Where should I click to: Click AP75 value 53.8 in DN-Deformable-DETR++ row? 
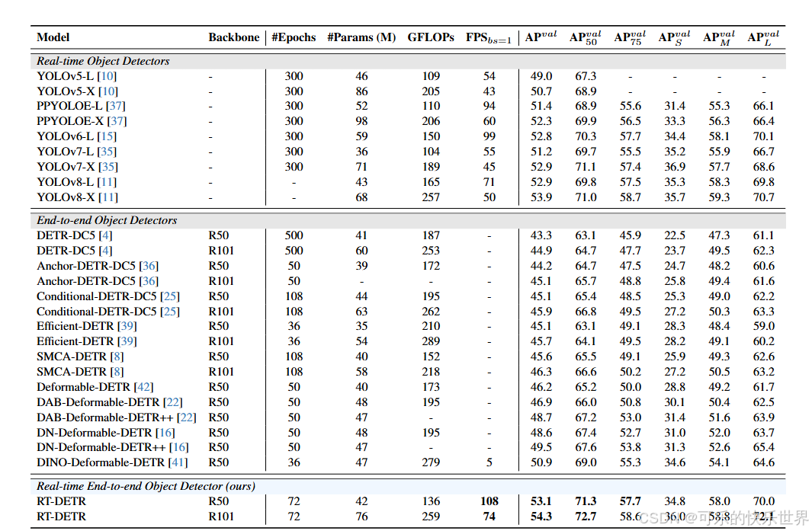[631, 448]
